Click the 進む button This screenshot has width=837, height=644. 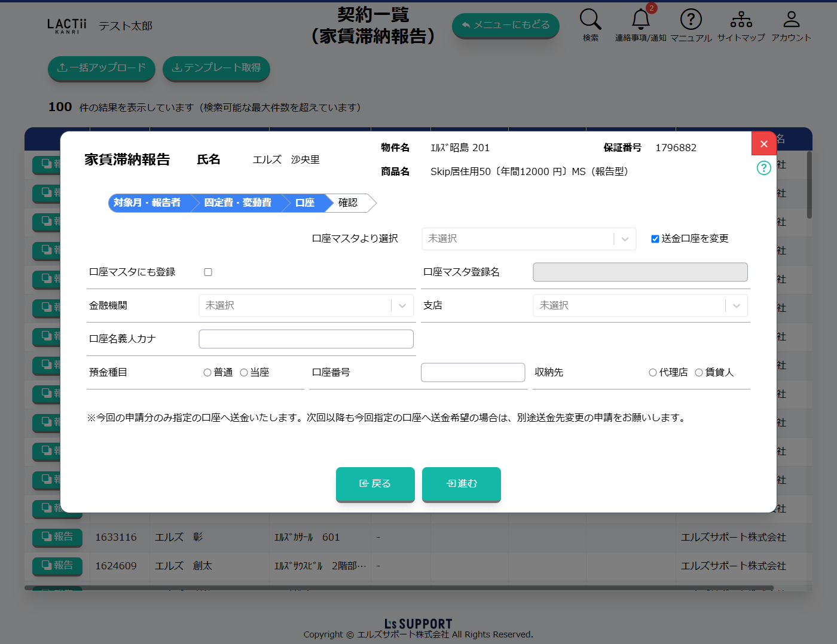pos(461,484)
